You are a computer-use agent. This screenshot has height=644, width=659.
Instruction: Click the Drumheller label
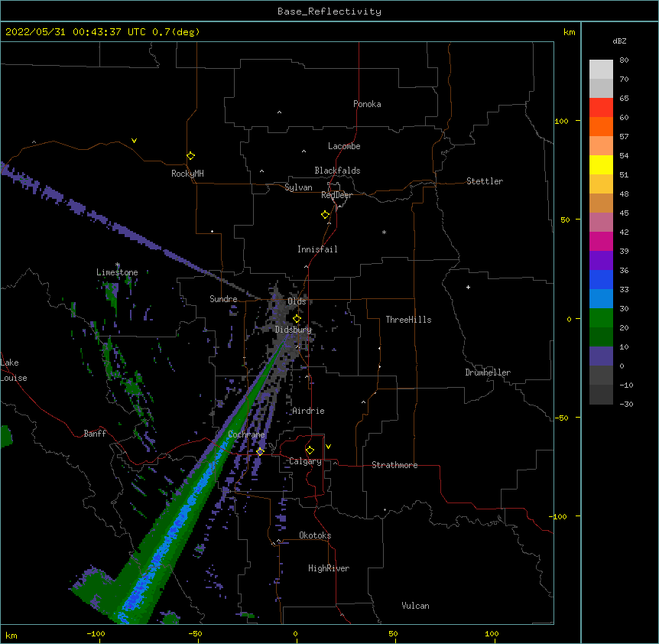click(488, 372)
